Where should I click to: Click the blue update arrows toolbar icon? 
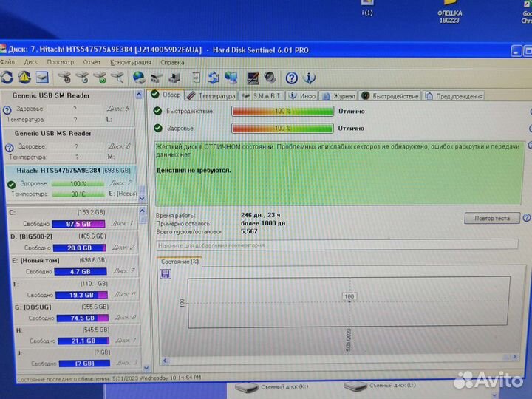point(214,78)
